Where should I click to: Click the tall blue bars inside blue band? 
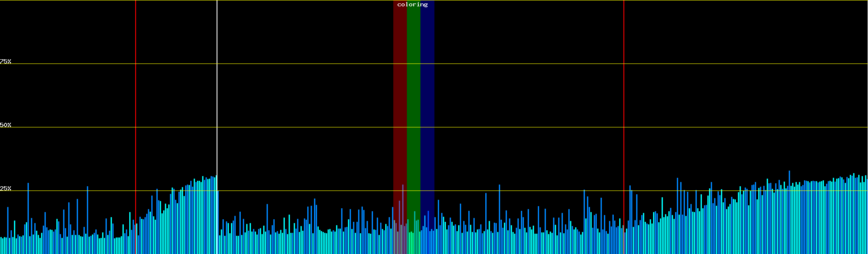(x=428, y=233)
